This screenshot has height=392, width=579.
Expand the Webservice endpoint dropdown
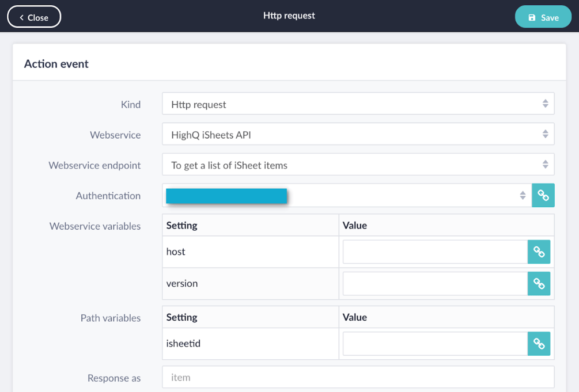click(x=357, y=164)
